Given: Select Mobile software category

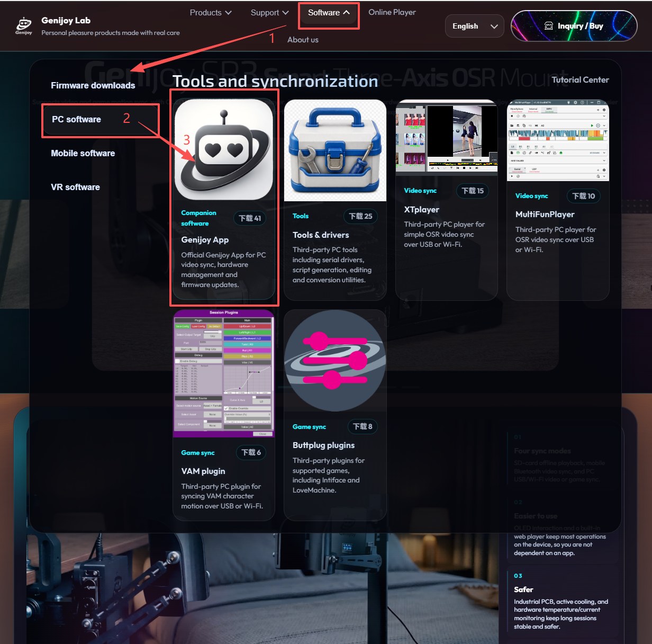Looking at the screenshot, I should point(83,153).
